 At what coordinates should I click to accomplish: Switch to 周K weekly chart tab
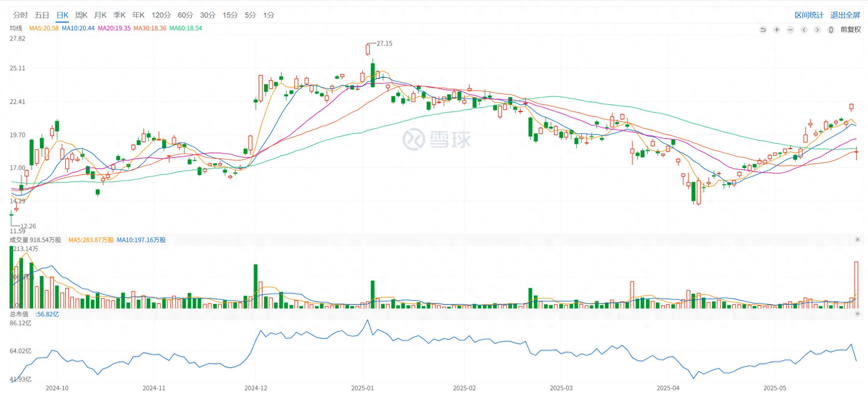[81, 15]
